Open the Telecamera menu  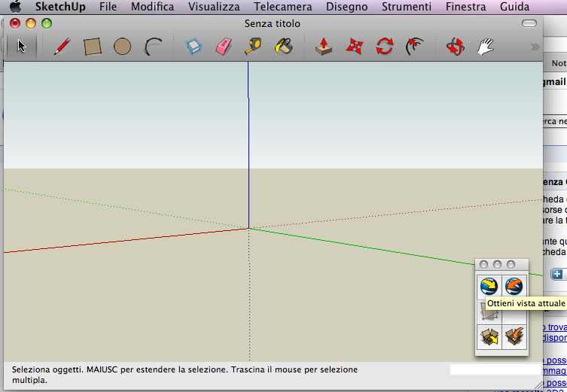[282, 7]
